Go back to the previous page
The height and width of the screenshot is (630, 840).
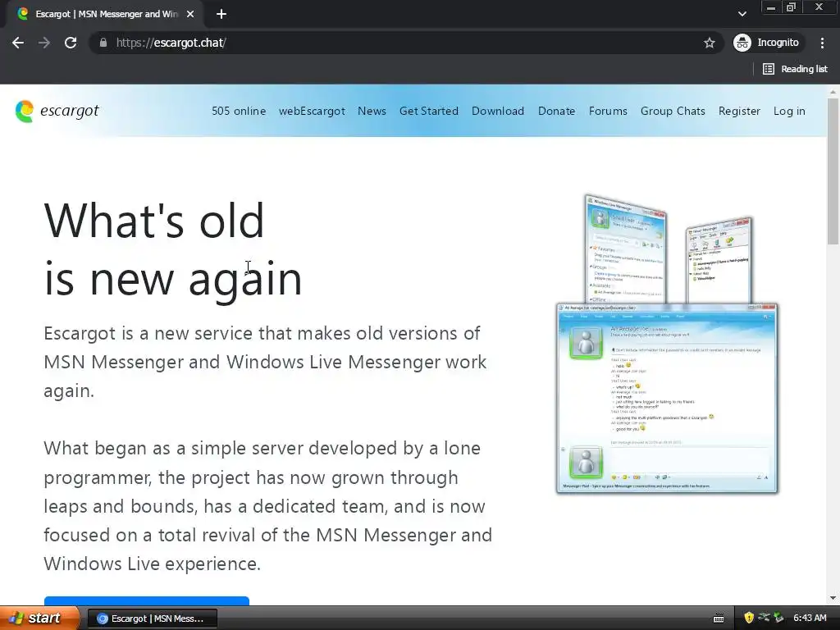pos(18,43)
